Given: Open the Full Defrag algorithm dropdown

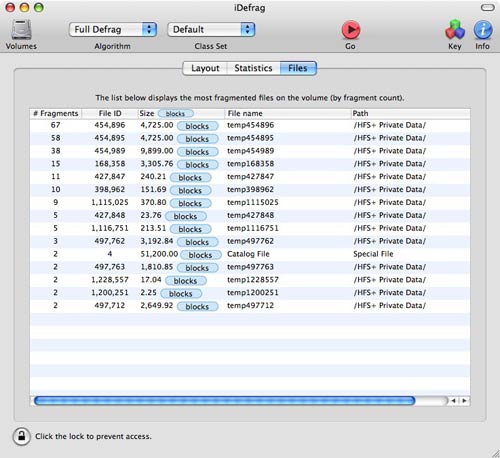Looking at the screenshot, I should (x=113, y=30).
